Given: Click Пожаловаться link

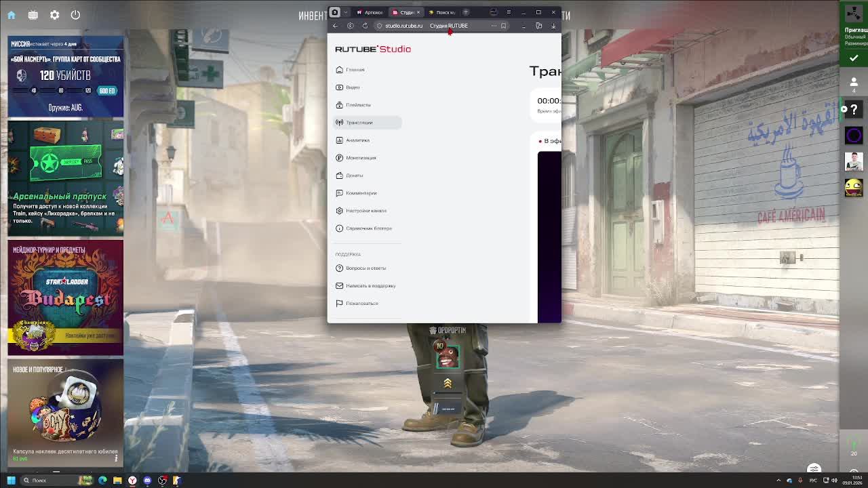Looking at the screenshot, I should click(367, 304).
